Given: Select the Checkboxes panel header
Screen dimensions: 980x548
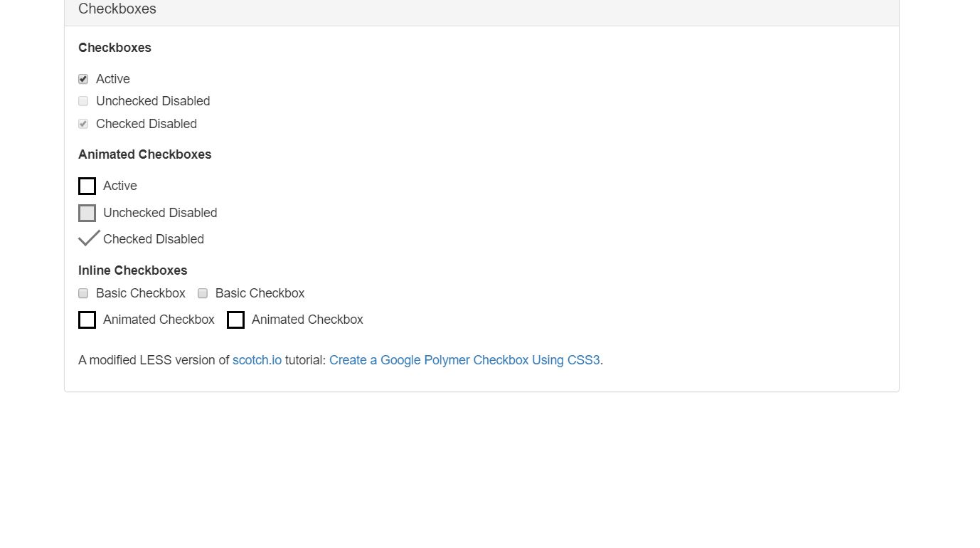Looking at the screenshot, I should pyautogui.click(x=117, y=9).
